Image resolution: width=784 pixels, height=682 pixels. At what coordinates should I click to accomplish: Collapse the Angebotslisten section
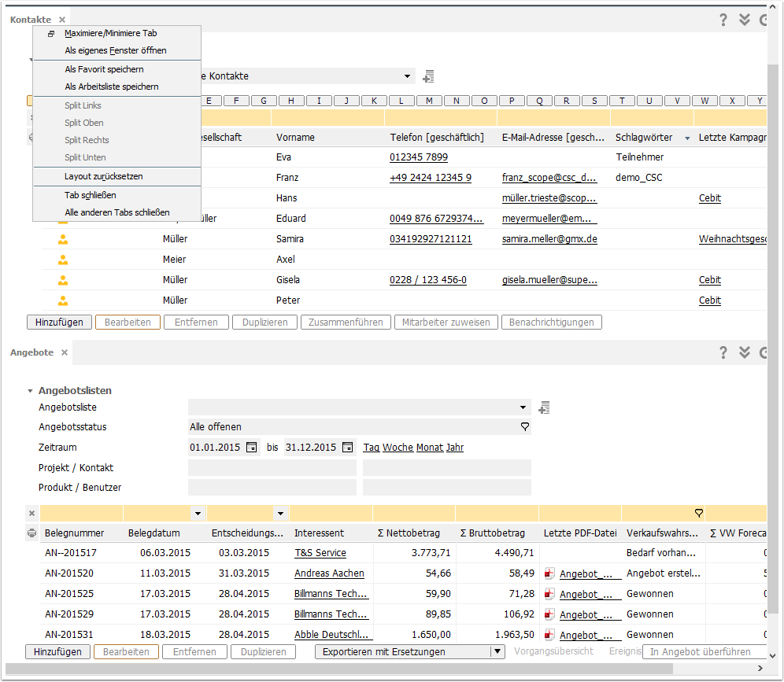(31, 391)
